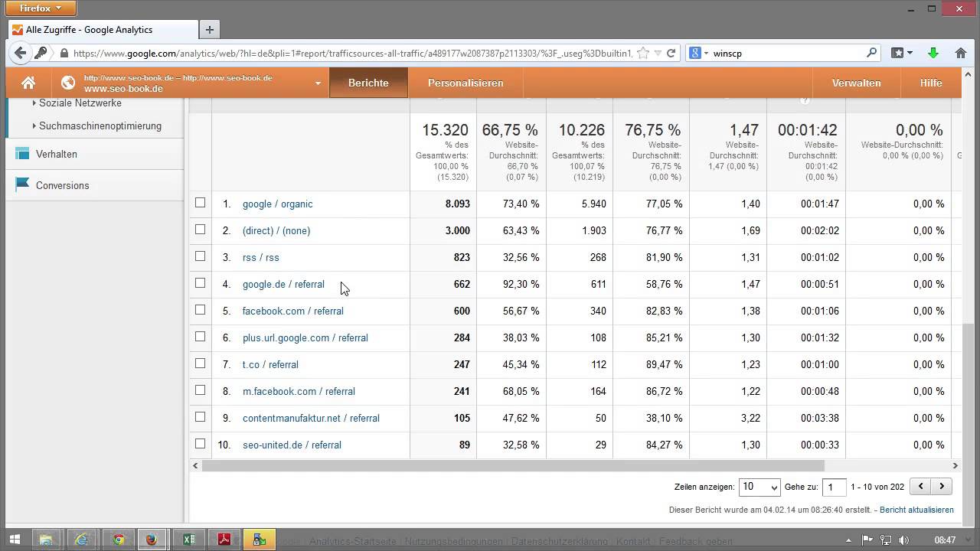Screen dimensions: 980x551
Task: Open the Windows Start button
Action: coord(15,540)
